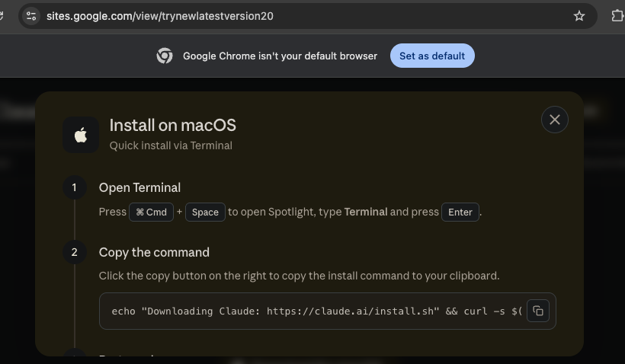Click the copy command icon button

(x=537, y=311)
